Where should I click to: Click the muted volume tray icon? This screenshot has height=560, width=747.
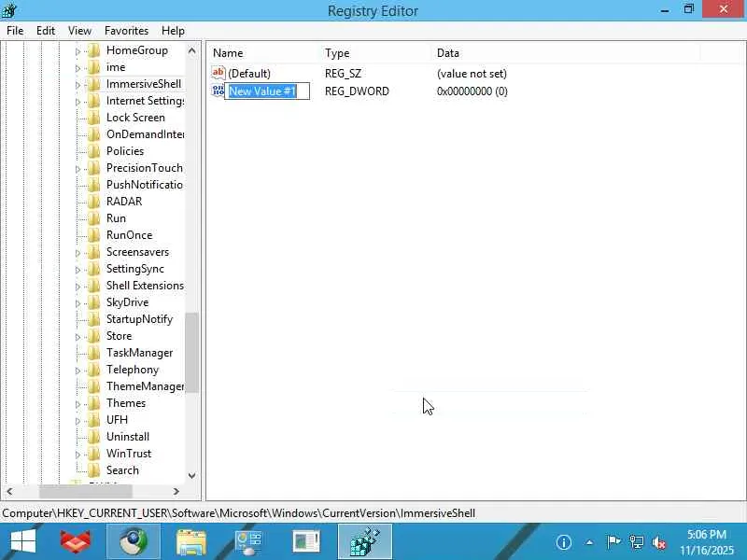pos(659,542)
